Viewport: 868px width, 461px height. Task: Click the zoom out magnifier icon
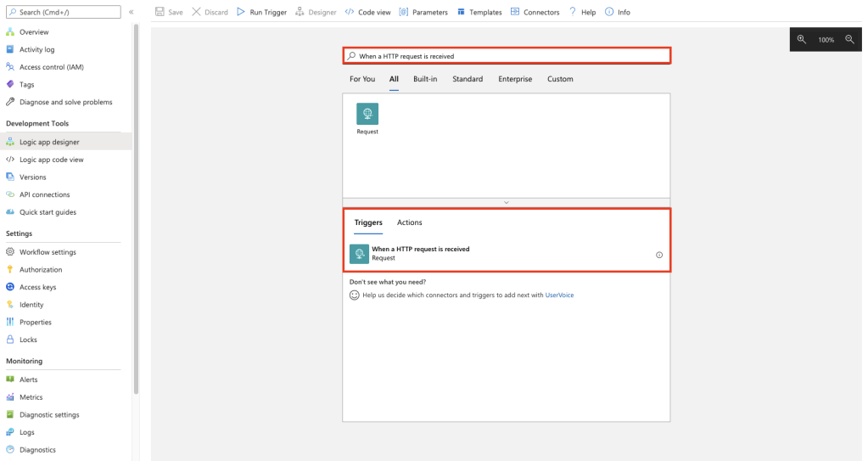click(849, 40)
